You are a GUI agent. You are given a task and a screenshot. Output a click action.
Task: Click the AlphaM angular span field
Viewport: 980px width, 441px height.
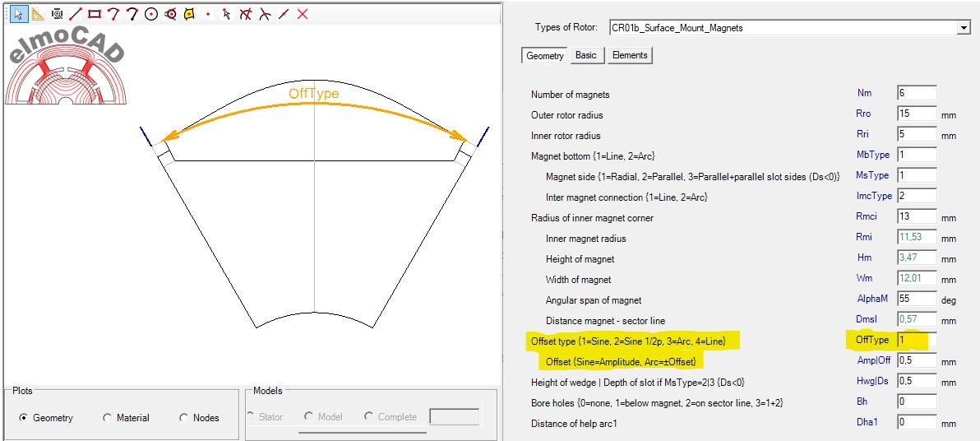[917, 299]
